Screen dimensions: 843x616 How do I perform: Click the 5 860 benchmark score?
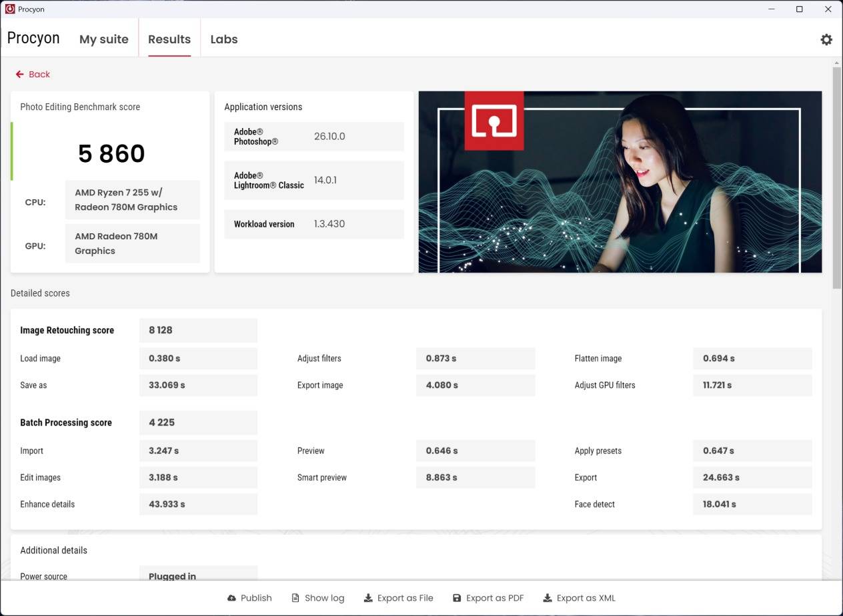tap(111, 154)
